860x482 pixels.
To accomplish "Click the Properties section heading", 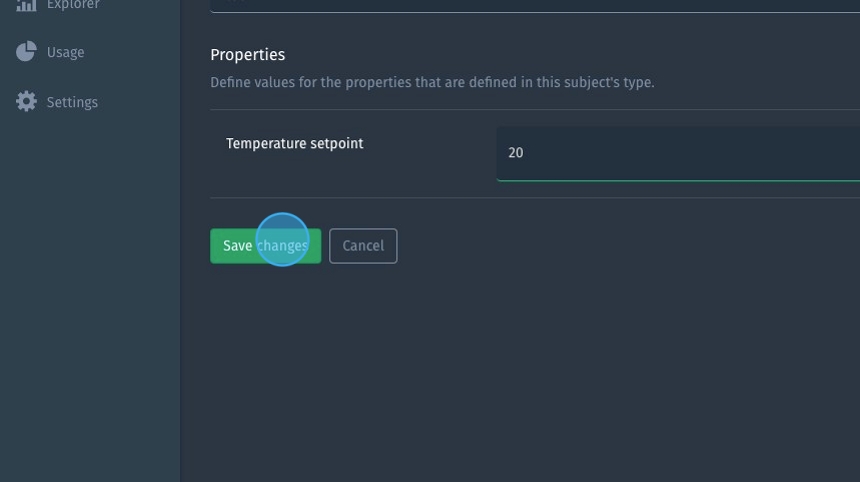I will click(x=248, y=55).
